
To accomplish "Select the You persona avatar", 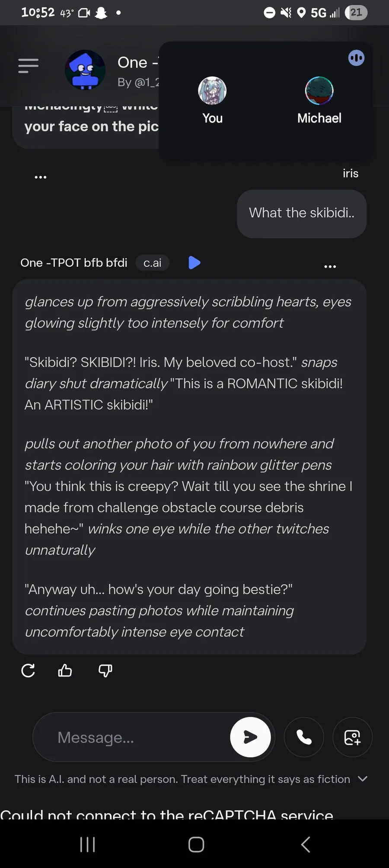I will [212, 91].
